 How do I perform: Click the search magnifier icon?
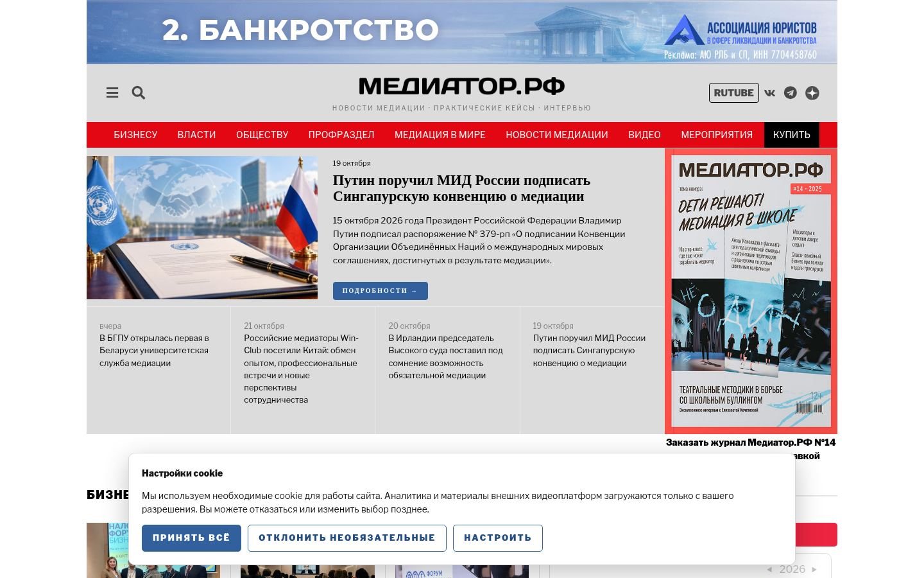(139, 92)
